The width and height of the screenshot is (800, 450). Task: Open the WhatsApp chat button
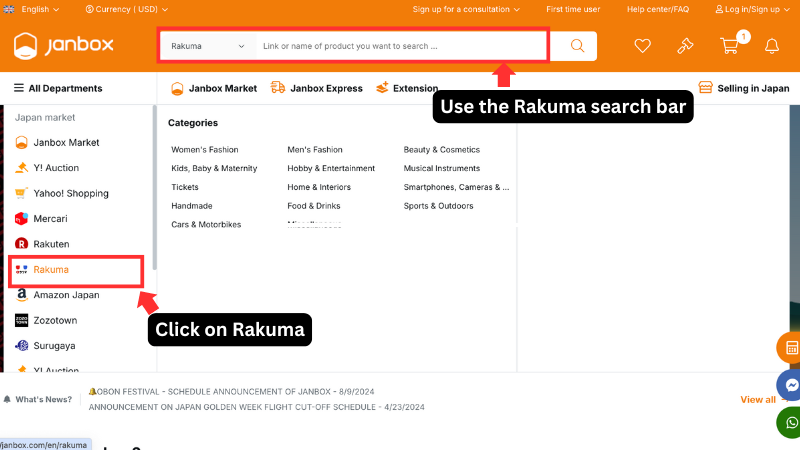790,422
